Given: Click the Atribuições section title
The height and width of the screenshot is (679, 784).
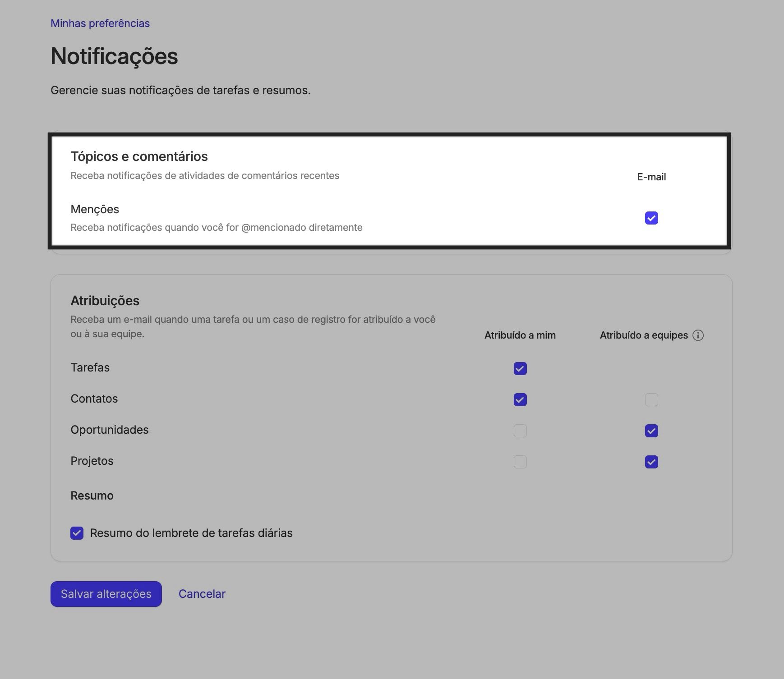Looking at the screenshot, I should point(105,301).
